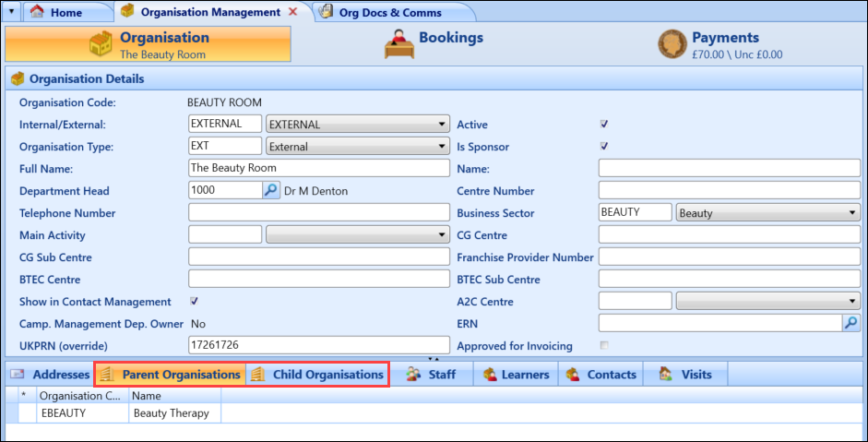Image resolution: width=868 pixels, height=442 pixels.
Task: Click the Full Name input field
Action: click(x=319, y=168)
